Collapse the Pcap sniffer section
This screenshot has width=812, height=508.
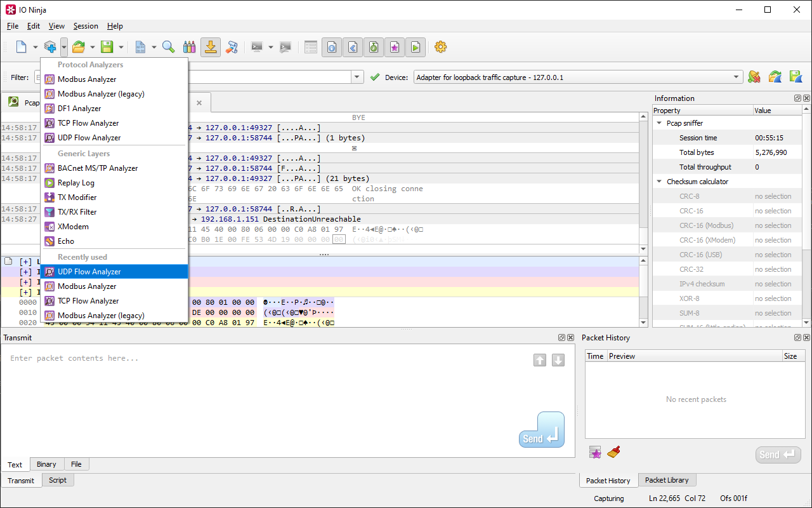(x=660, y=123)
